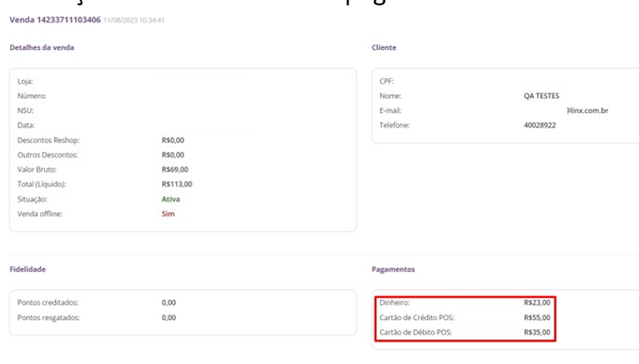Click the Dinheiro payment amount R$23,00
Image resolution: width=639 pixels, height=364 pixels.
(537, 303)
